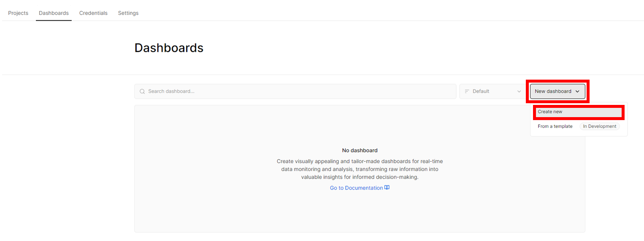644x241 pixels.
Task: Open the Default sorting combo box
Action: coord(493,91)
